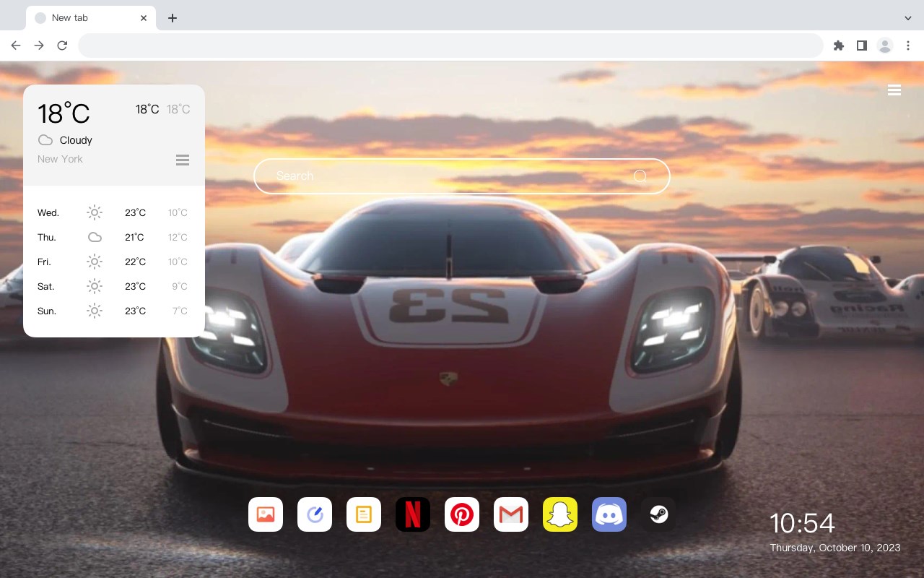Open the wallpaper gallery shortcut icon
924x578 pixels.
point(266,514)
